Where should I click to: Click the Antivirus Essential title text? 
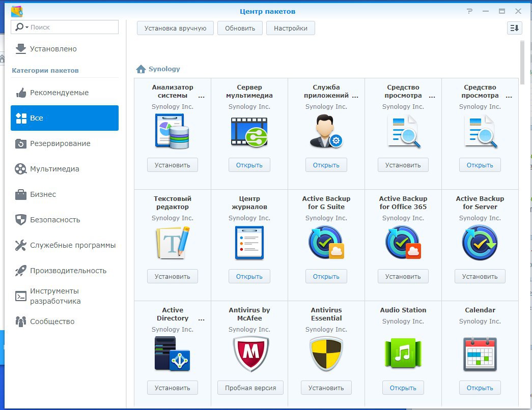click(326, 314)
